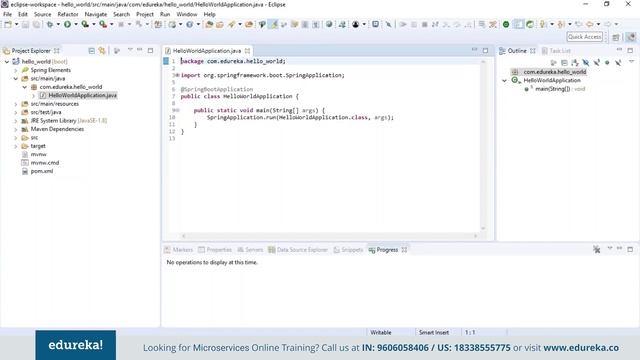Click the green Run icon
Image resolution: width=640 pixels, height=360 pixels.
(67, 24)
